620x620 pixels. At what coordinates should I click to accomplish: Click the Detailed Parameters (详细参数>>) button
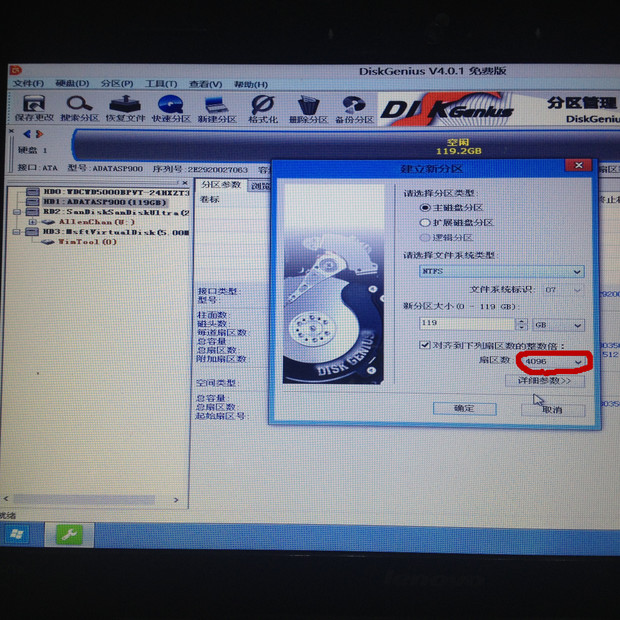point(545,381)
